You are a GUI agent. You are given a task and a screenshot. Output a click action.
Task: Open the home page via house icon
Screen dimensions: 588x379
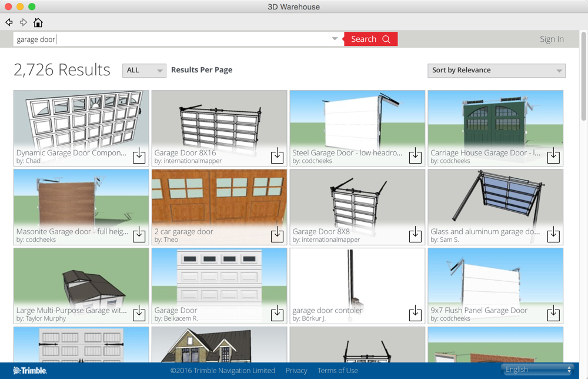[38, 22]
